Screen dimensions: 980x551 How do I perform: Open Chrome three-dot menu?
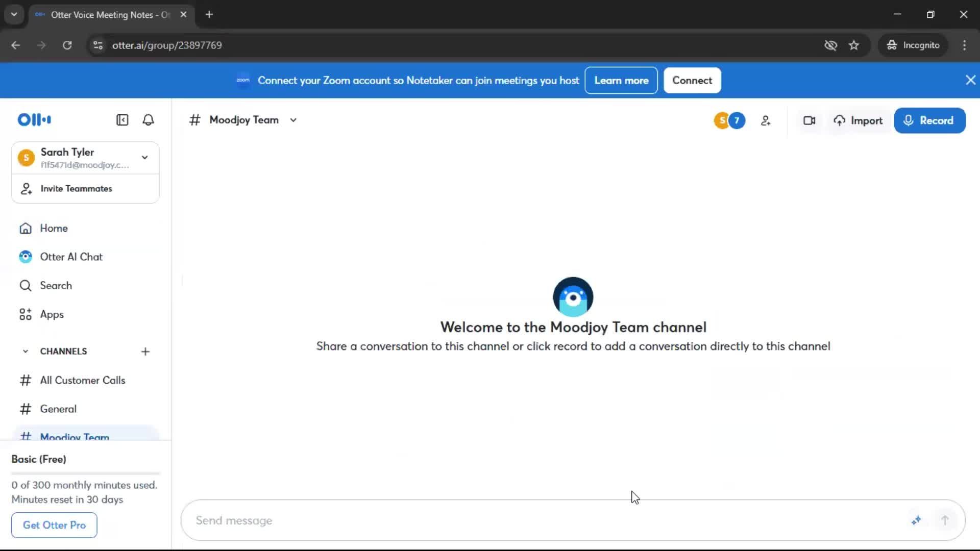pos(964,45)
